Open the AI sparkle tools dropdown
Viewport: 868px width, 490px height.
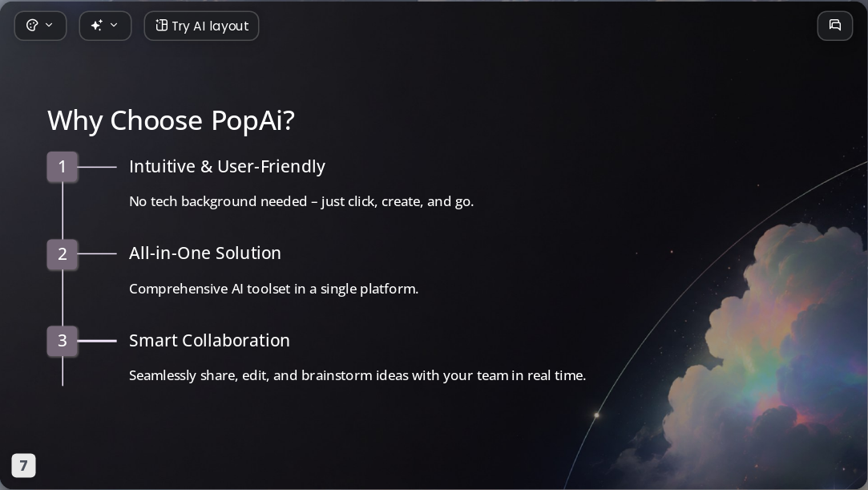pos(105,26)
